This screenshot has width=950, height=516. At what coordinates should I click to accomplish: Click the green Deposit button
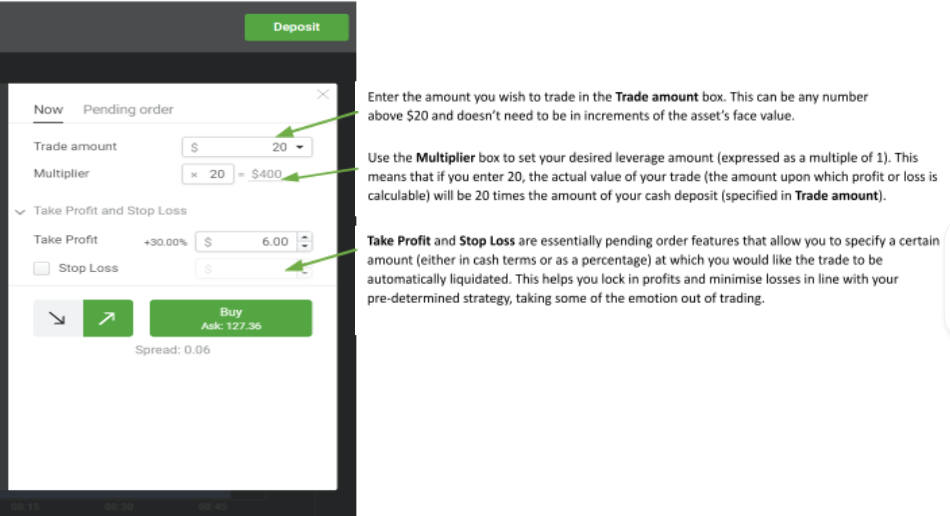[x=296, y=27]
